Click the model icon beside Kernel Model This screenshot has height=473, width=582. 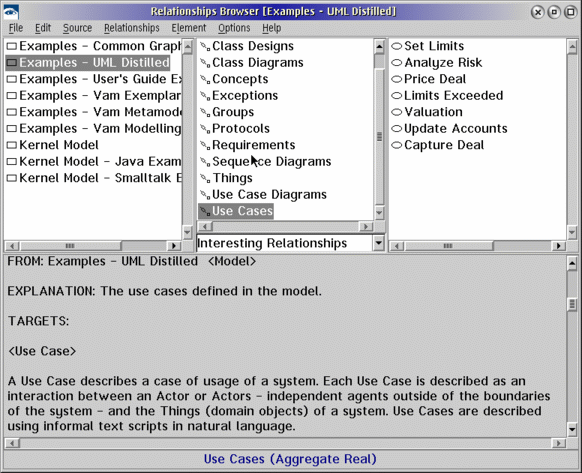click(x=12, y=145)
